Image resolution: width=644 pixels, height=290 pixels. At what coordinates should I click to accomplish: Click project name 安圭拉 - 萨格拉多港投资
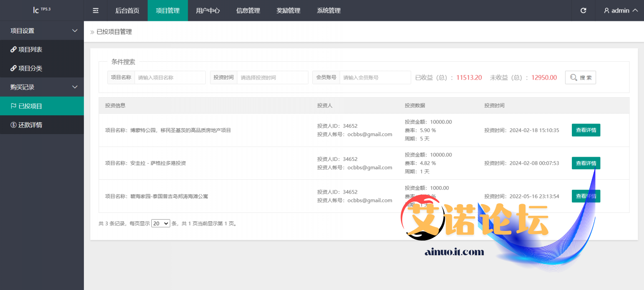coord(158,163)
